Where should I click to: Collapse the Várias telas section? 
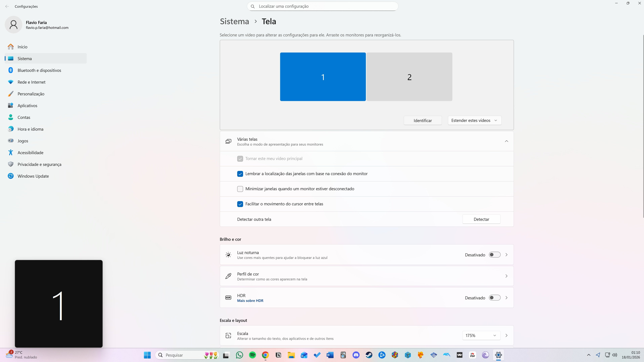506,141
